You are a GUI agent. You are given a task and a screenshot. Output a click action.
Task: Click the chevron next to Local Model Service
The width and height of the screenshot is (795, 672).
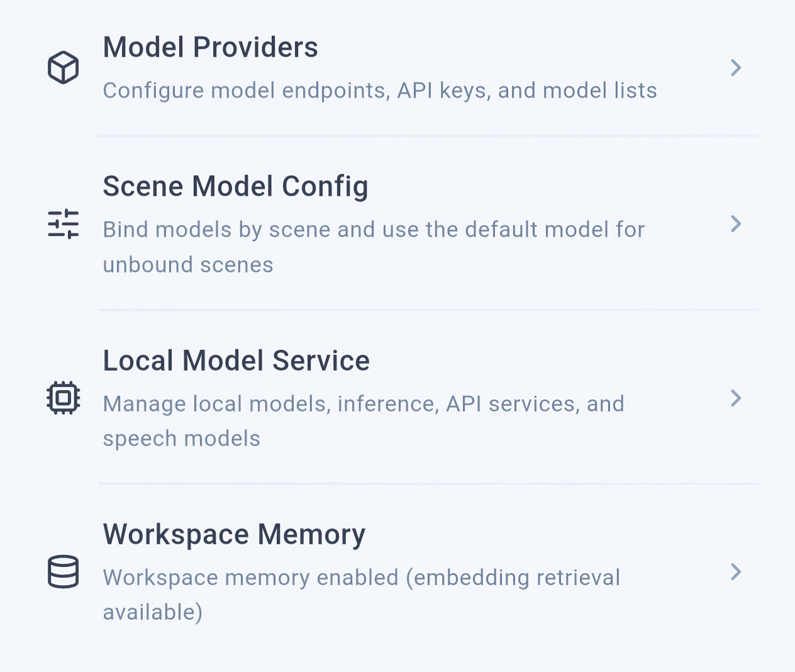click(736, 398)
